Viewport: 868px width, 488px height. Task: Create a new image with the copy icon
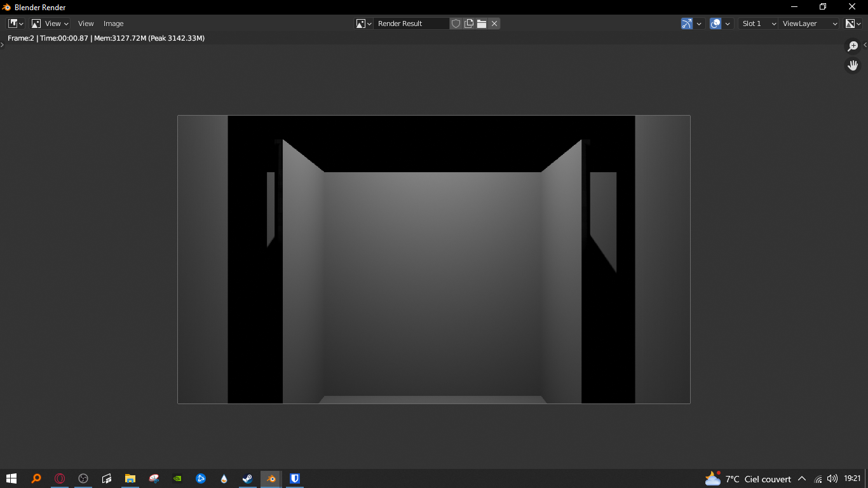[x=469, y=24]
